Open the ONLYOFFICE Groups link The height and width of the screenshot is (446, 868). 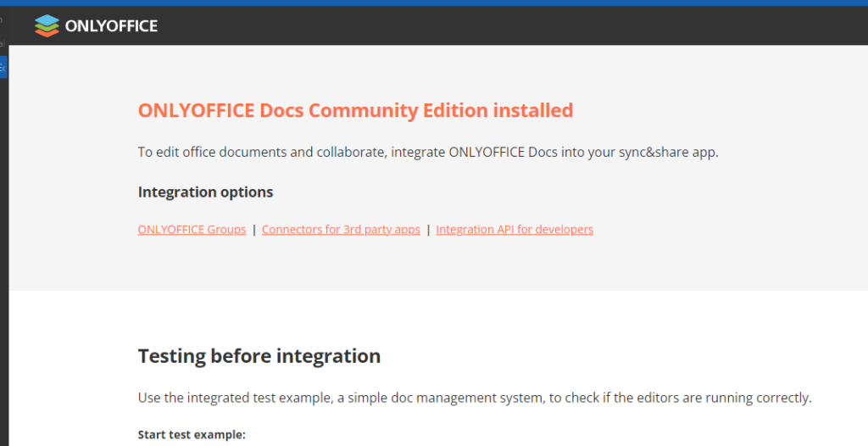pyautogui.click(x=192, y=230)
